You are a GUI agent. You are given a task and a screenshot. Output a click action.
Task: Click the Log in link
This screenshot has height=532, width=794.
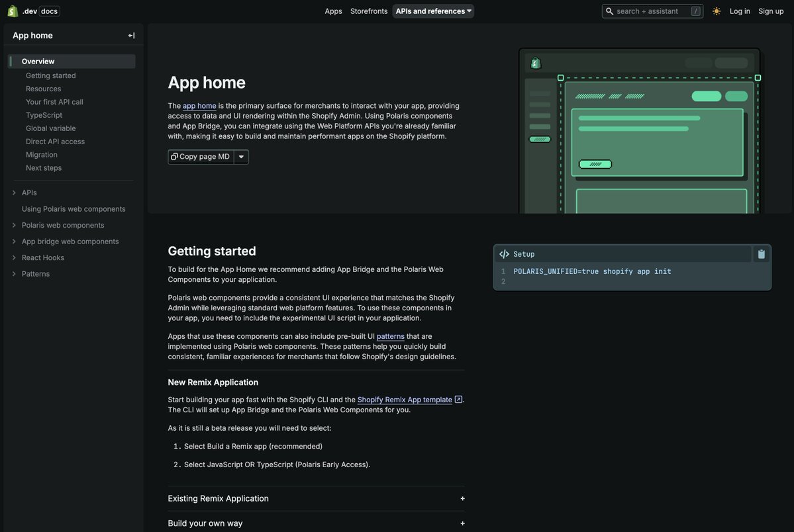click(739, 11)
